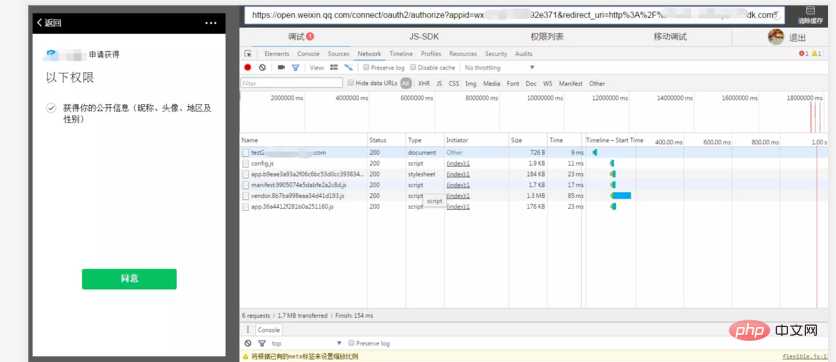The width and height of the screenshot is (836, 362).
Task: Toggle the public info permission checkmark
Action: [x=51, y=108]
